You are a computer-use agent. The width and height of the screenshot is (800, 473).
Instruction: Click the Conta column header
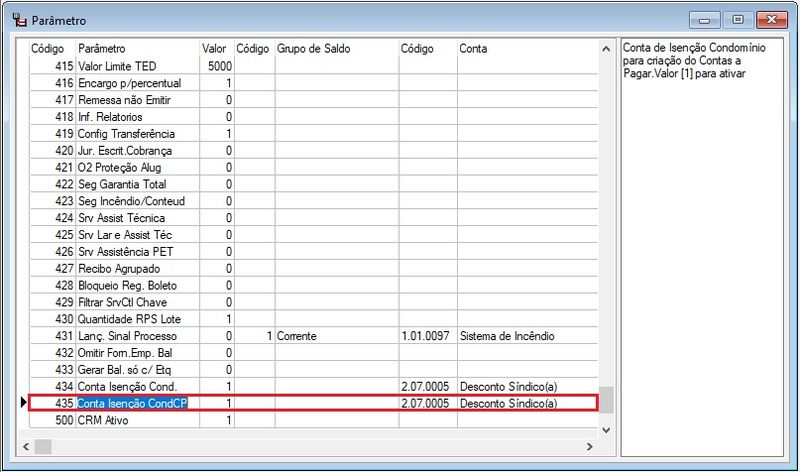473,48
